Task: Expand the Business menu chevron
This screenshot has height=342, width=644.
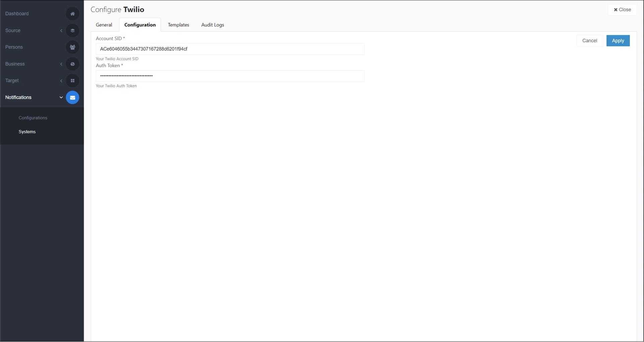Action: pyautogui.click(x=61, y=64)
